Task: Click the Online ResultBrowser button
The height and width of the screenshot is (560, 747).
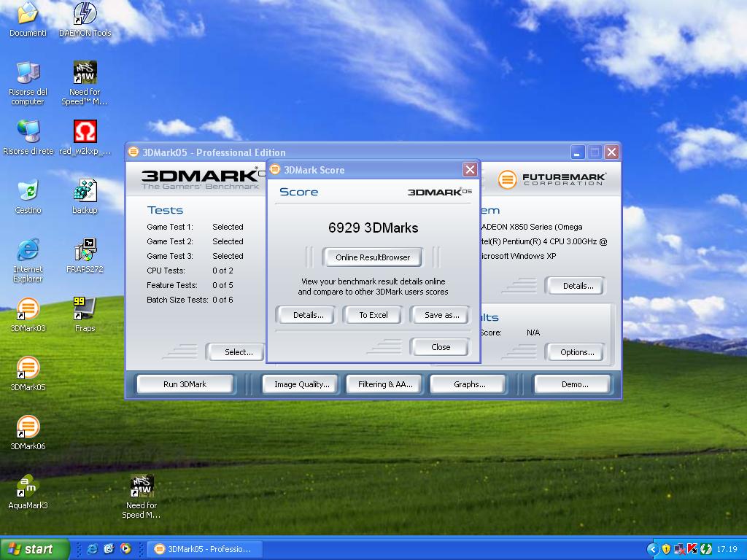Action: [x=373, y=257]
